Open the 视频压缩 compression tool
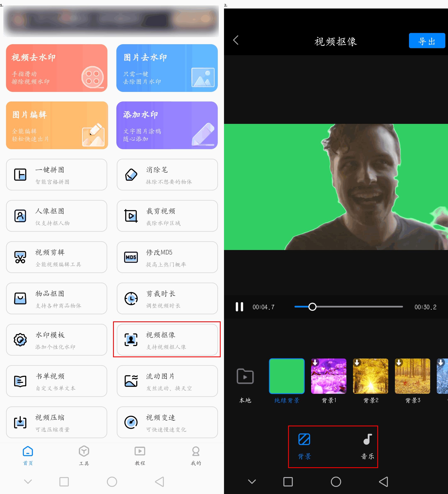Screen dimensions: 448x494 [x=57, y=422]
